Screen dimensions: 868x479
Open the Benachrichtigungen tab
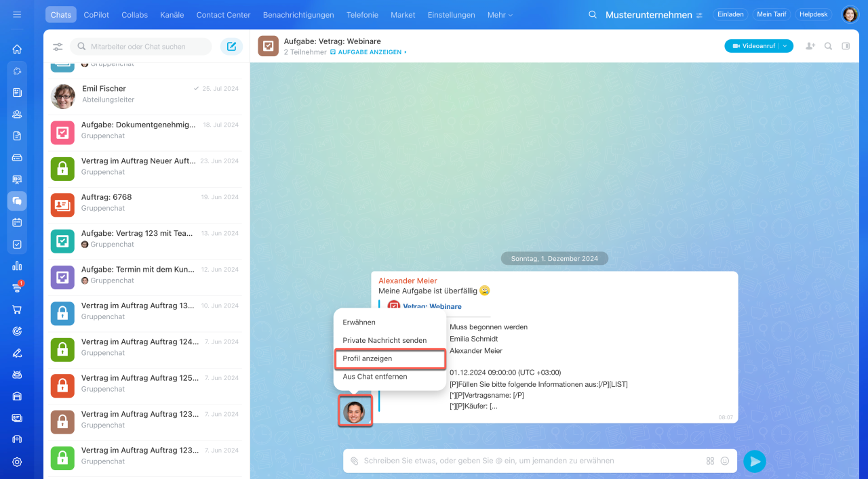tap(298, 15)
